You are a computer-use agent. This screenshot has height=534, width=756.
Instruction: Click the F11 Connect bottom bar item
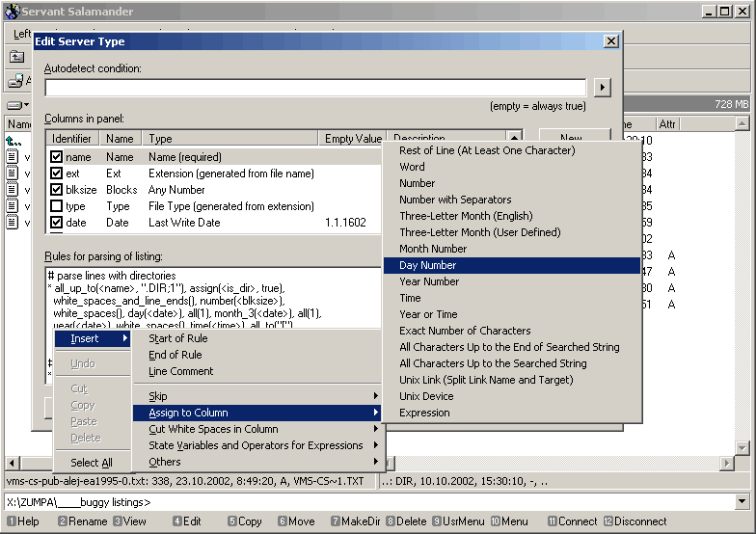click(x=573, y=521)
